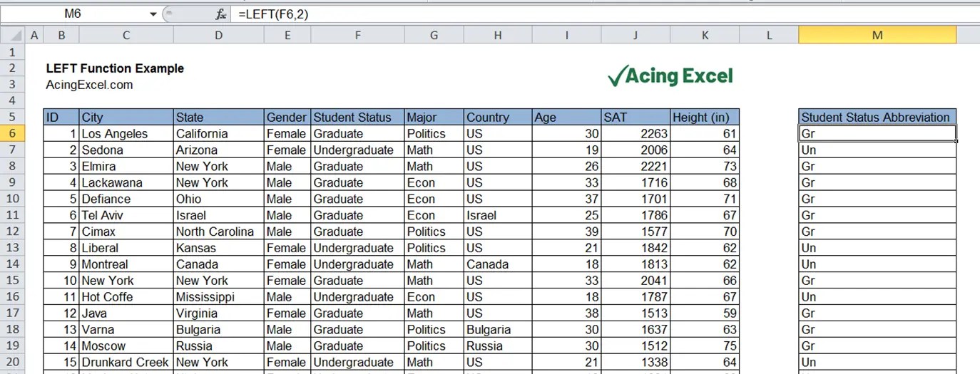Click the 'Drunkard Creek' cell
The image size is (980, 374).
pyautogui.click(x=126, y=363)
